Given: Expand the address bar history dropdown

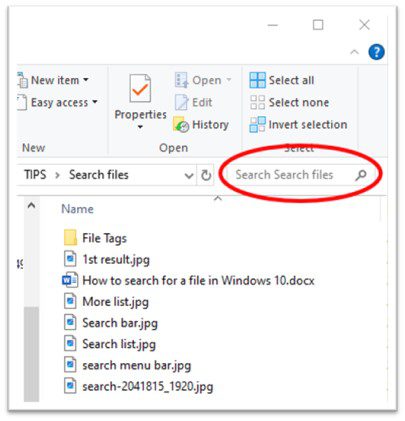Looking at the screenshot, I should 189,175.
